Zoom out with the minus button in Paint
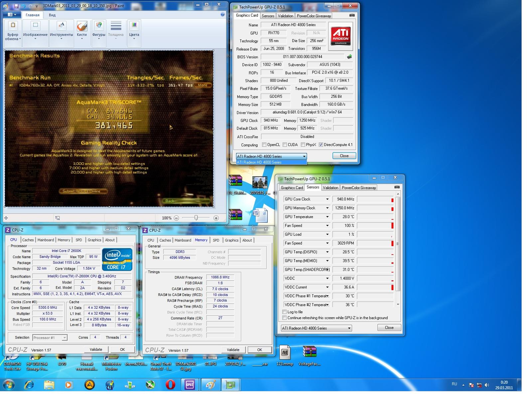This screenshot has height=399, width=532. [x=176, y=218]
